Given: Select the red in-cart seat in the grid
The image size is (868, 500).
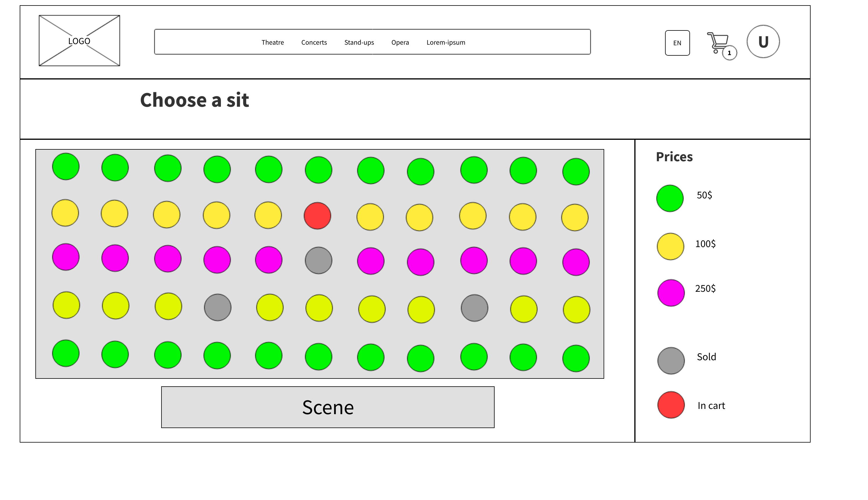Looking at the screenshot, I should (317, 216).
